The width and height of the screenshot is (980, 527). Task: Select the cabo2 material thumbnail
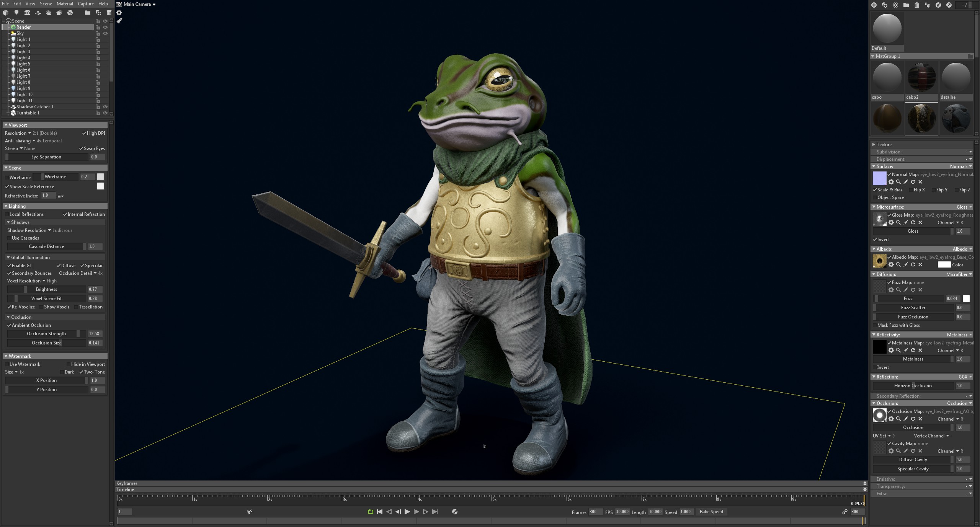coord(921,78)
